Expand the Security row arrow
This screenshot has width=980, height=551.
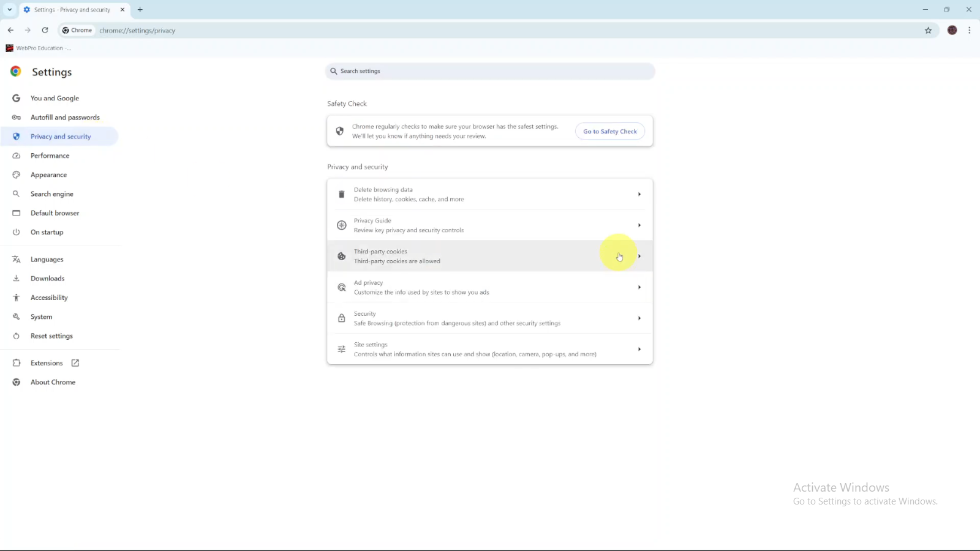coord(639,318)
